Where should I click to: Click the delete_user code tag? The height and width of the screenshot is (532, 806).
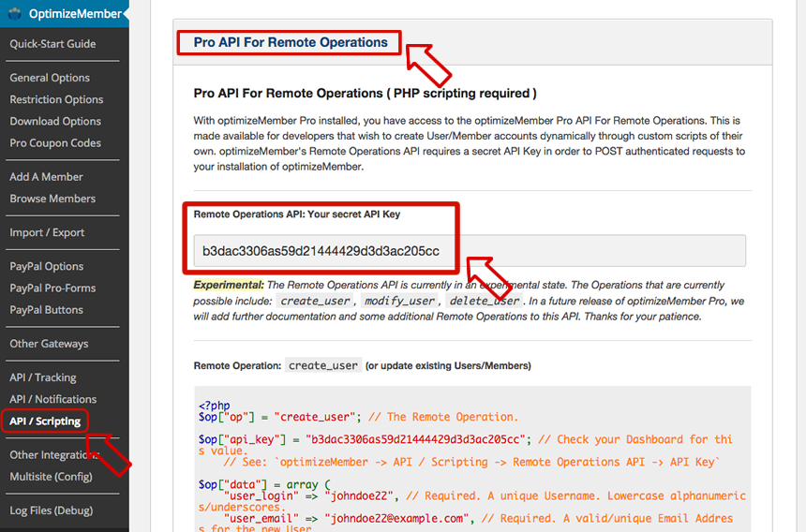485,301
